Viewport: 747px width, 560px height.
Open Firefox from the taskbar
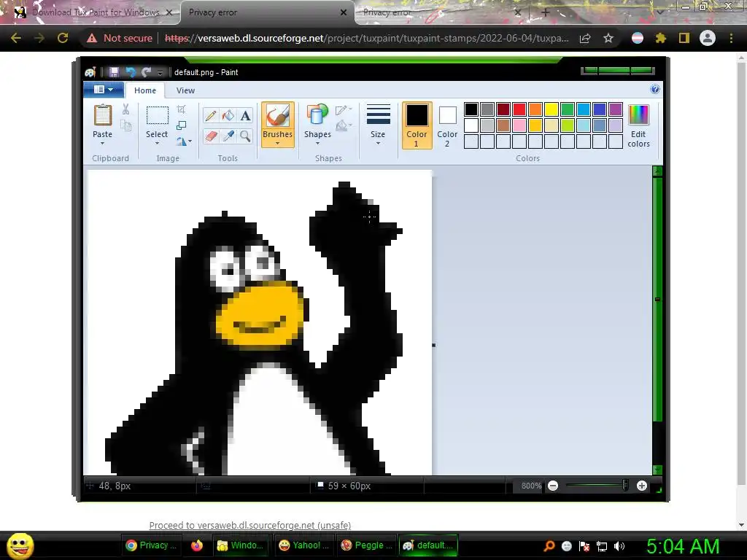tap(197, 545)
